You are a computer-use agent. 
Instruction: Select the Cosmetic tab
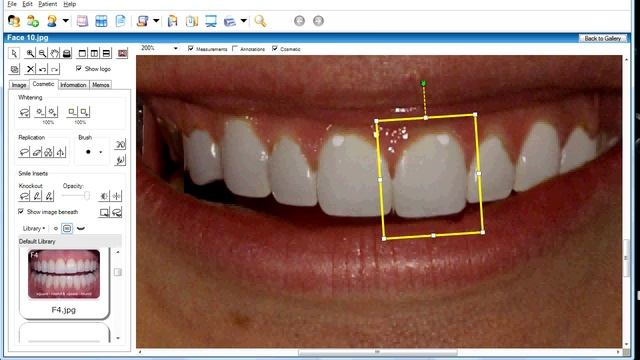coord(43,84)
